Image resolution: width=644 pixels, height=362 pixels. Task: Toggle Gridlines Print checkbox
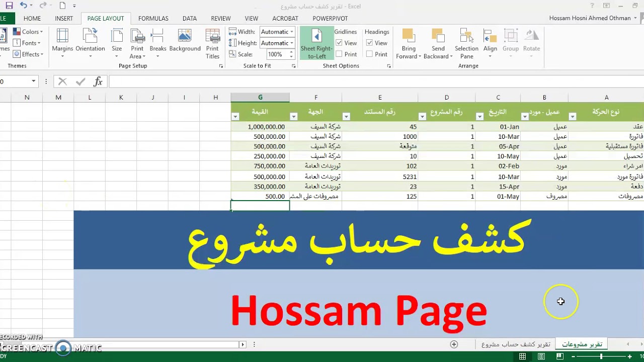[339, 54]
